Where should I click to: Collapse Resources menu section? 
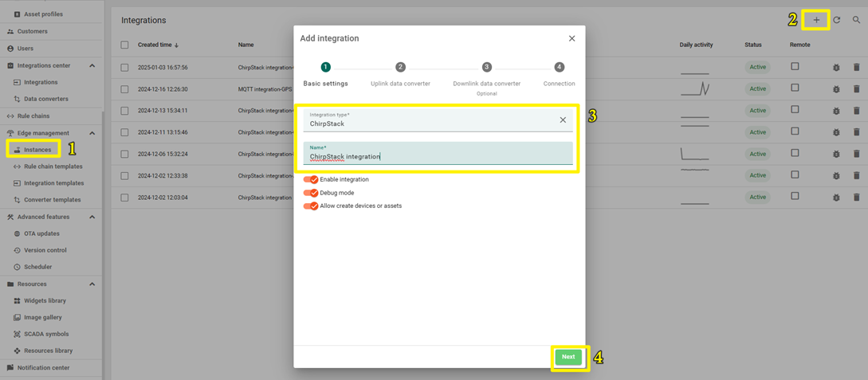click(x=92, y=284)
